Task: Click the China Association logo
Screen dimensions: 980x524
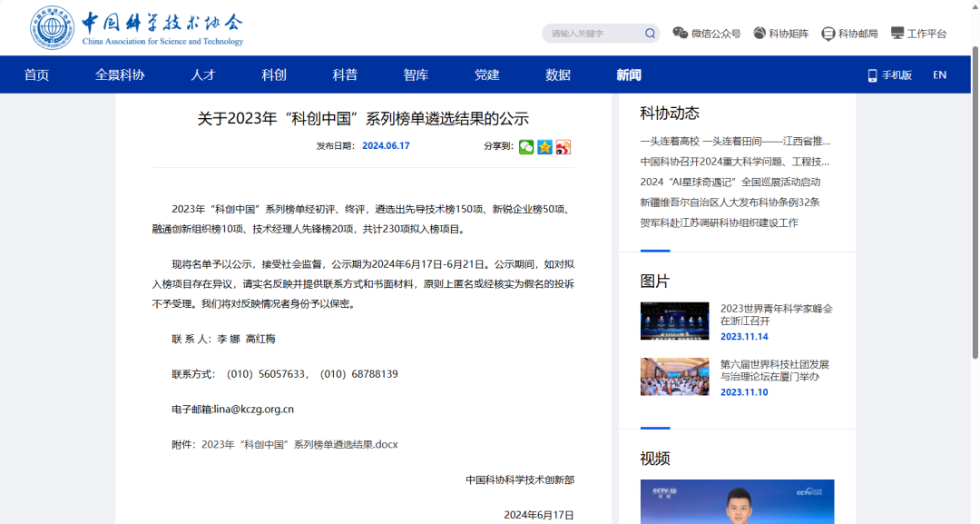Action: click(53, 27)
